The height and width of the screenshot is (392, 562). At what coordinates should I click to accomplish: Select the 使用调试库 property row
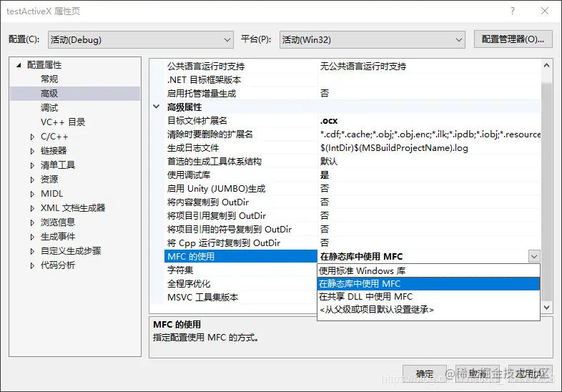click(x=353, y=175)
